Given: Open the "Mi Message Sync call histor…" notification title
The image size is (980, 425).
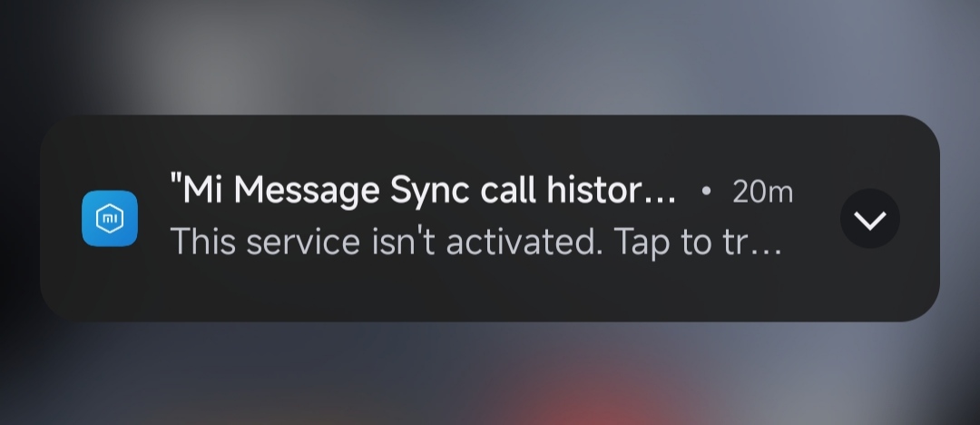Looking at the screenshot, I should (x=423, y=190).
